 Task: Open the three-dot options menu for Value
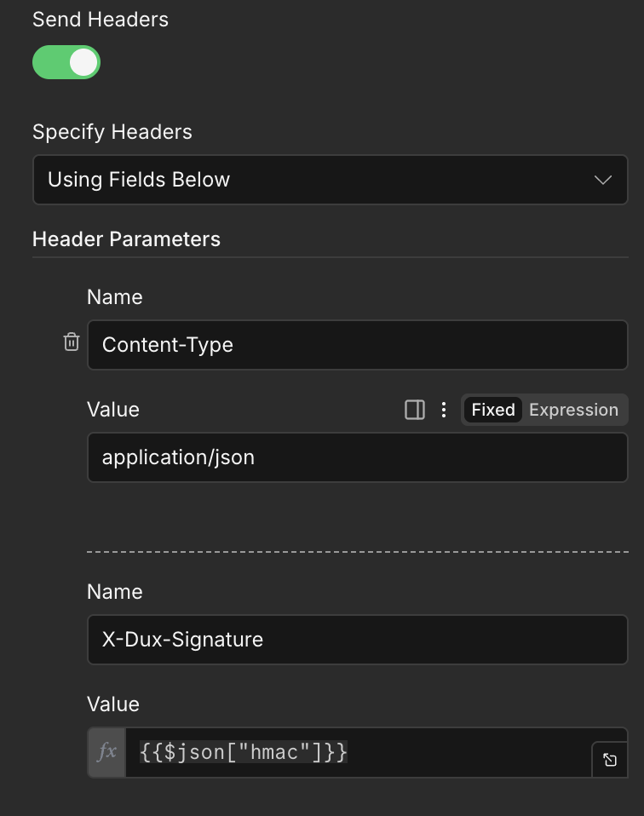click(x=443, y=411)
